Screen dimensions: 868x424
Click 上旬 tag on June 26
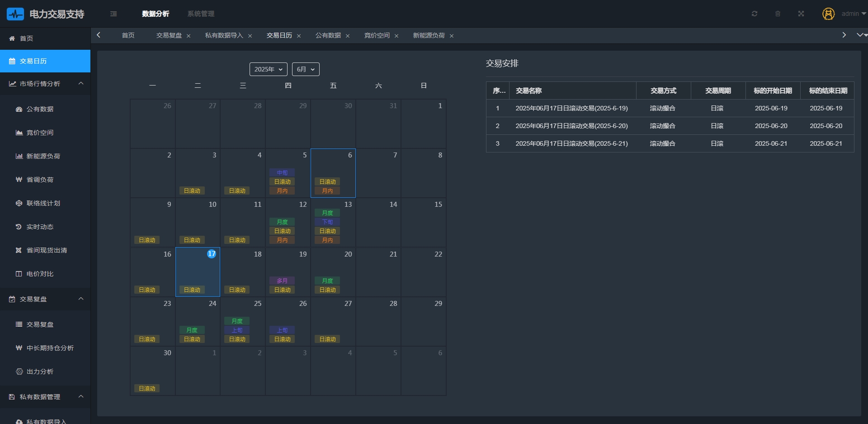(282, 330)
